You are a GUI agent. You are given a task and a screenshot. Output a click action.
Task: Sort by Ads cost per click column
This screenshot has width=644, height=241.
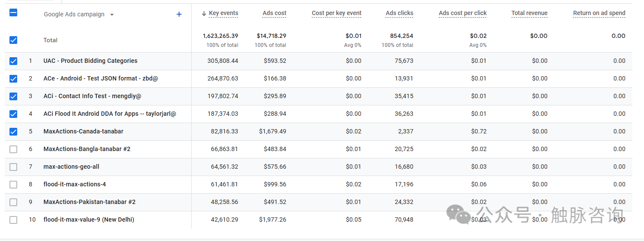pos(463,13)
